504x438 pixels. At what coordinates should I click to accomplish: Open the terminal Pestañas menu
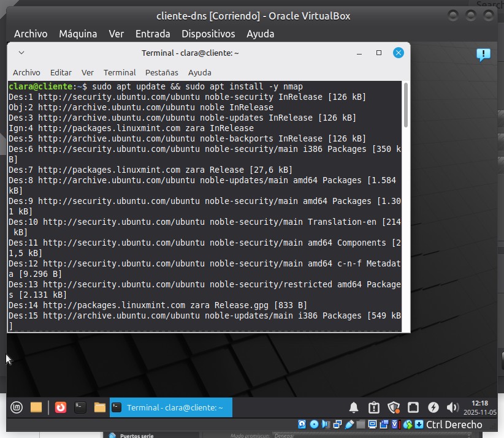coord(162,72)
